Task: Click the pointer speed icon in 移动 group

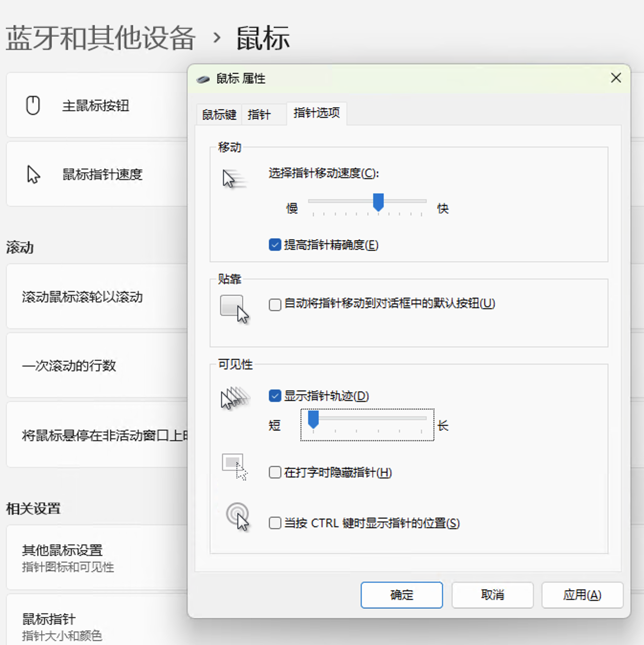Action: 233,179
